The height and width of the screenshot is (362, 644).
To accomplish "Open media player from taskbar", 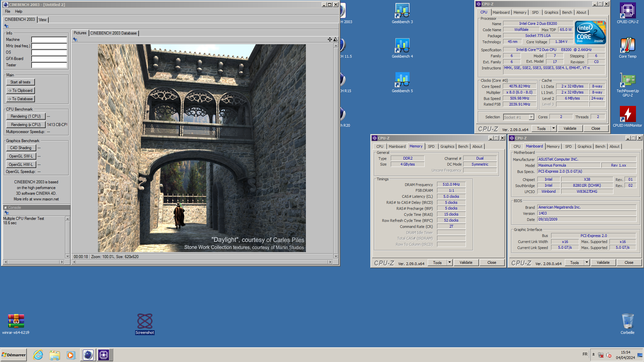I will pos(71,355).
